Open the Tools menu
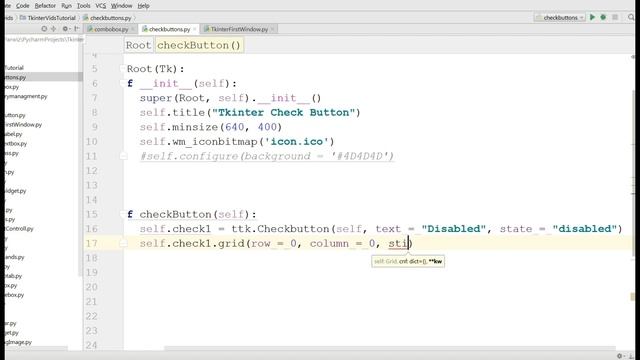This screenshot has width=640, height=360. tap(83, 6)
